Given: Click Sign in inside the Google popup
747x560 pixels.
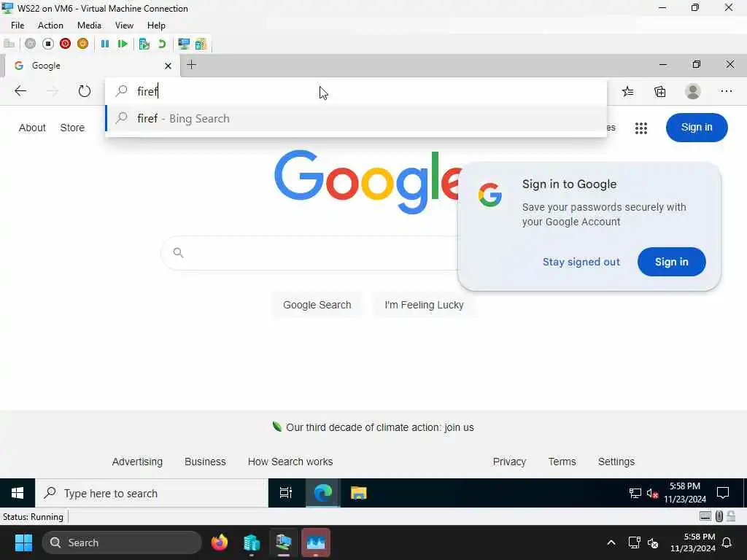Looking at the screenshot, I should [x=671, y=262].
